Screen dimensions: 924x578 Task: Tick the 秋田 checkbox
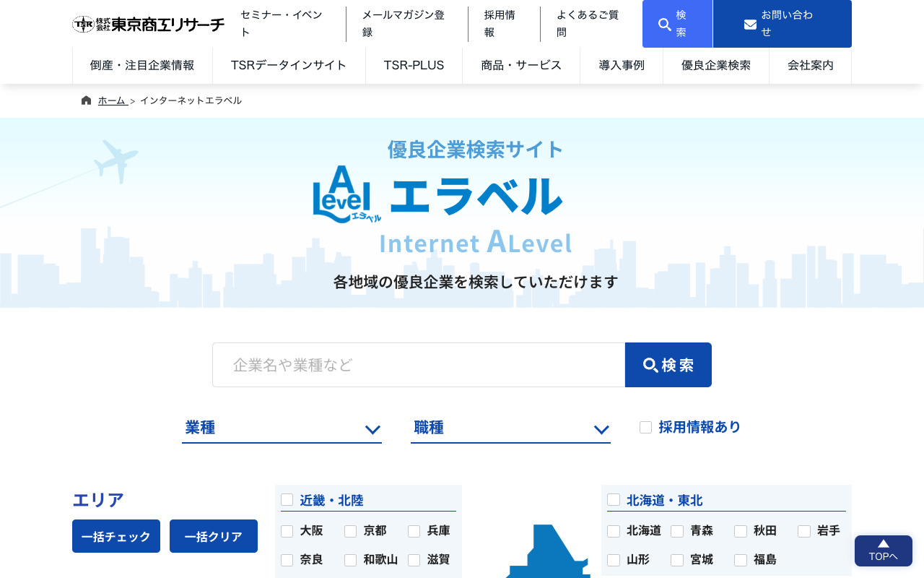click(741, 531)
